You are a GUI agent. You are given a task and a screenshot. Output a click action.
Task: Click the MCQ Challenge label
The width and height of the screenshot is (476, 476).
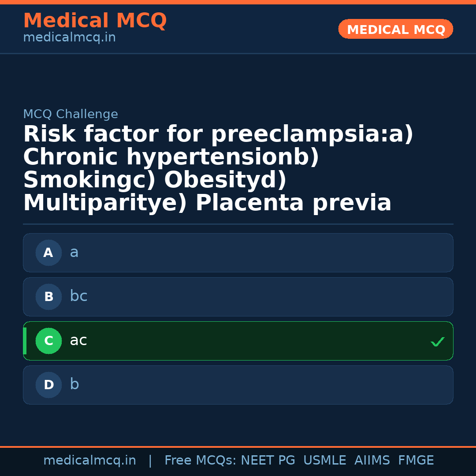tap(71, 115)
